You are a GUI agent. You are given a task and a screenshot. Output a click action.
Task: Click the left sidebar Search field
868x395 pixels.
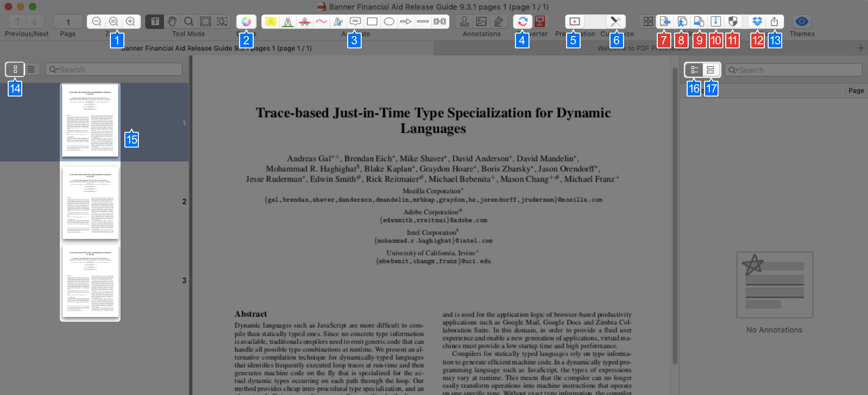(114, 69)
